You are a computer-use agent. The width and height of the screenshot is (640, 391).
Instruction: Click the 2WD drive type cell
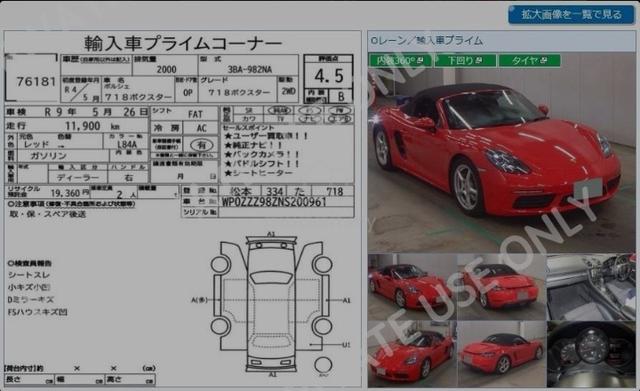(289, 91)
